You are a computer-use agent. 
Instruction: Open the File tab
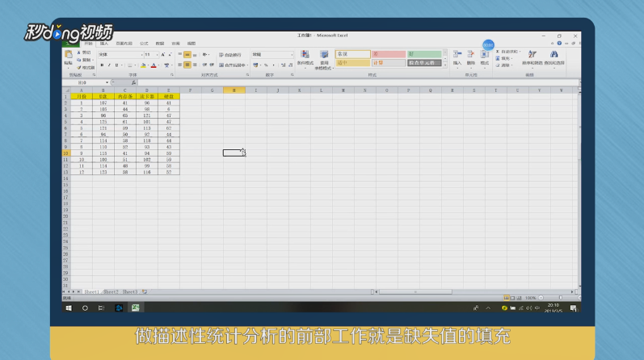[x=71, y=44]
